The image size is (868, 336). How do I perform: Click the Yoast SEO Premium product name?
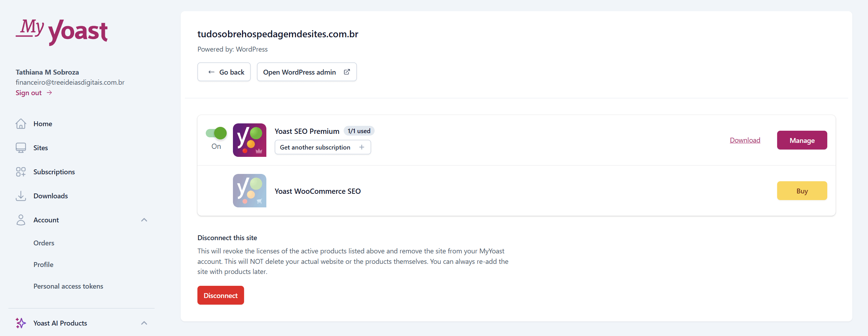point(307,131)
